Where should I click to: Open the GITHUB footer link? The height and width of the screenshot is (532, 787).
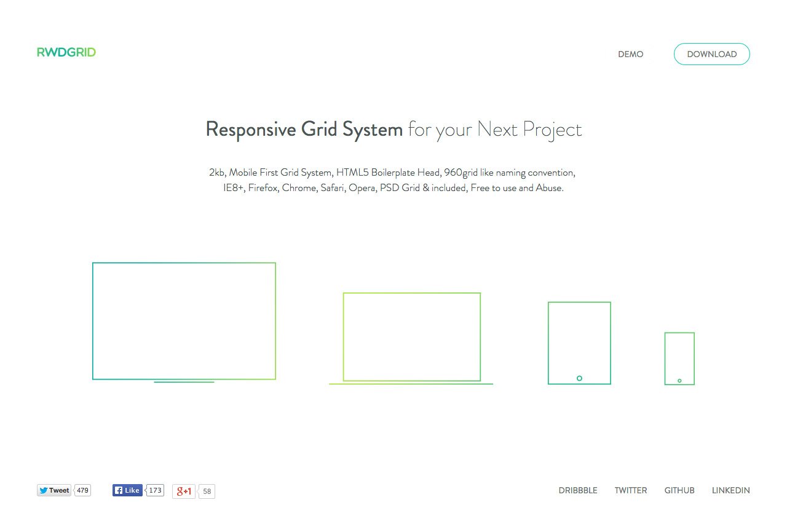pos(679,490)
